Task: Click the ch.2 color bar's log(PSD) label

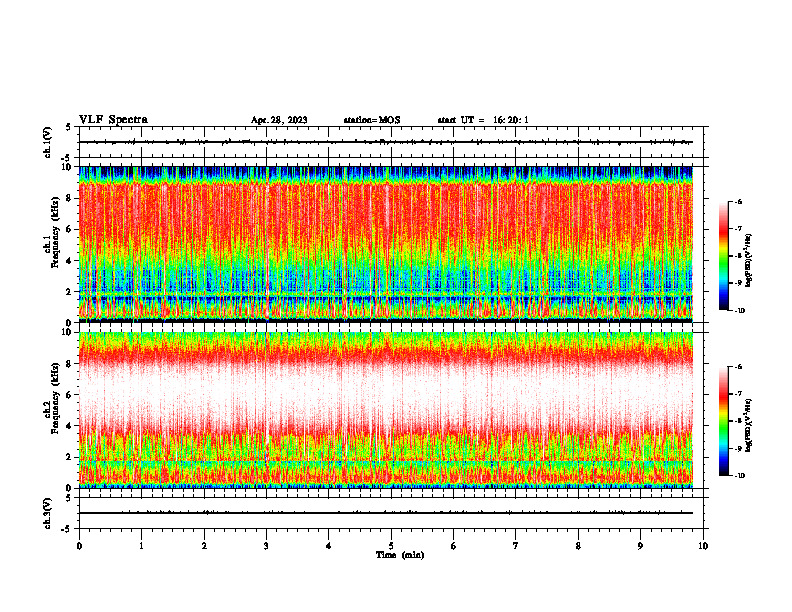Action: pos(749,425)
